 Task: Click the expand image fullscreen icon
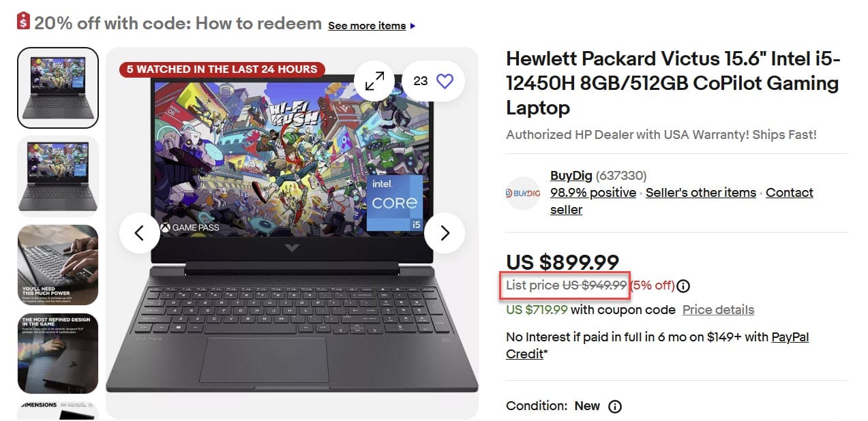point(374,81)
